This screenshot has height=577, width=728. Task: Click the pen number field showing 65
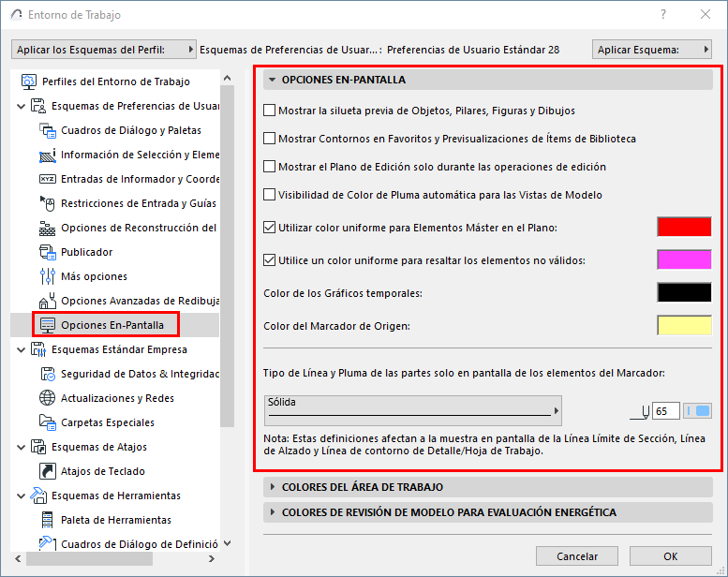pos(666,411)
